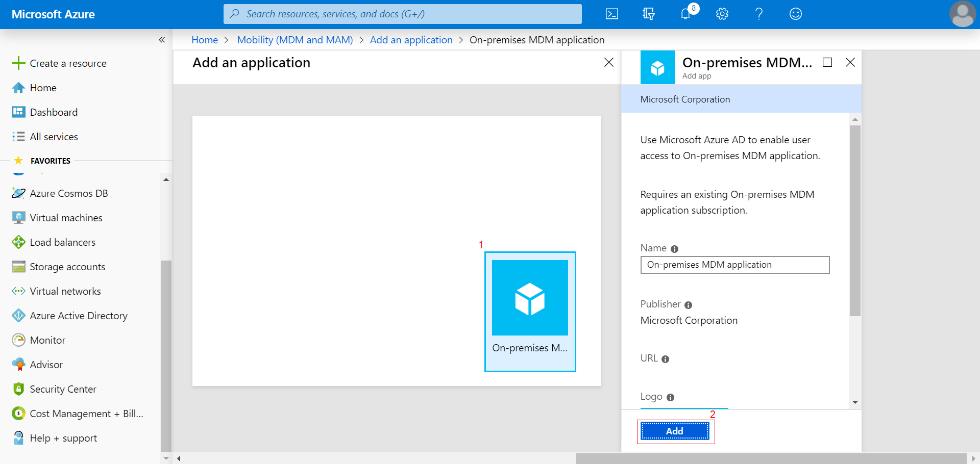
Task: Show info tooltip for URL
Action: coord(665,359)
